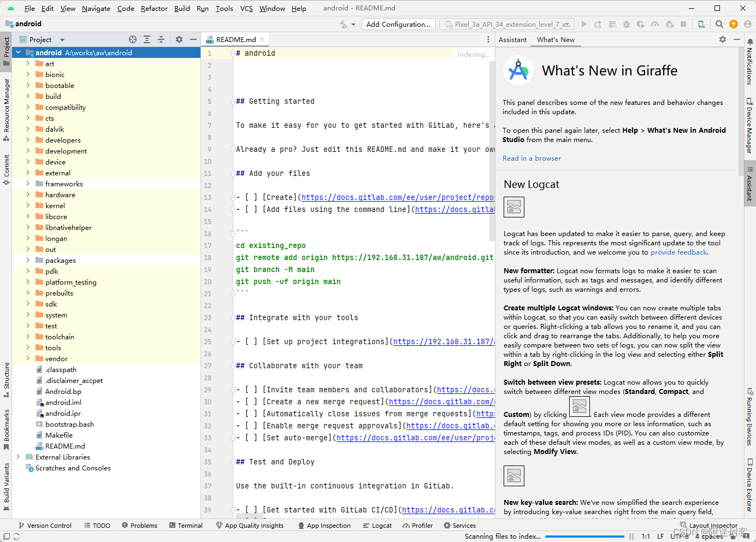Open Device Explorer sidebar tool window
The image size is (756, 542).
click(x=749, y=486)
